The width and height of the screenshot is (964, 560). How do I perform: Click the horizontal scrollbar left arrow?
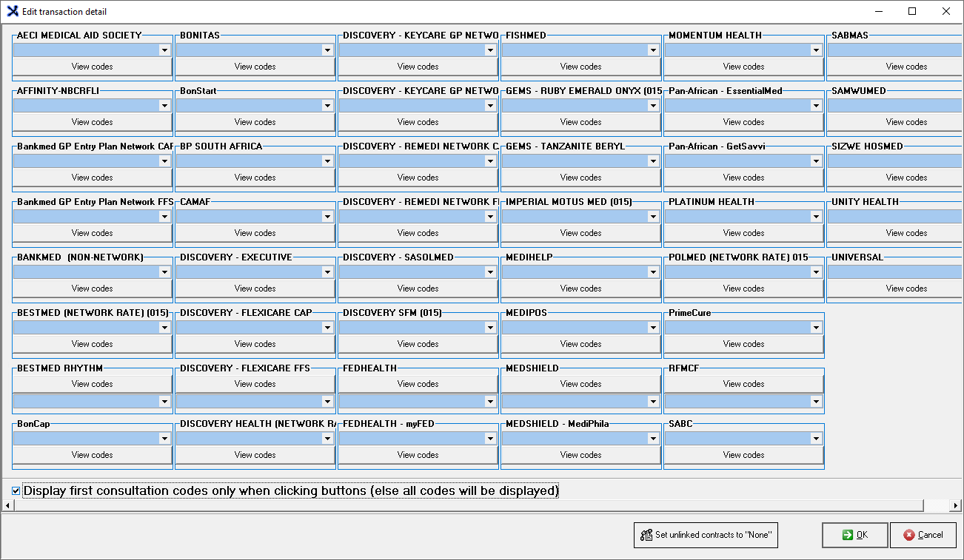coord(7,505)
